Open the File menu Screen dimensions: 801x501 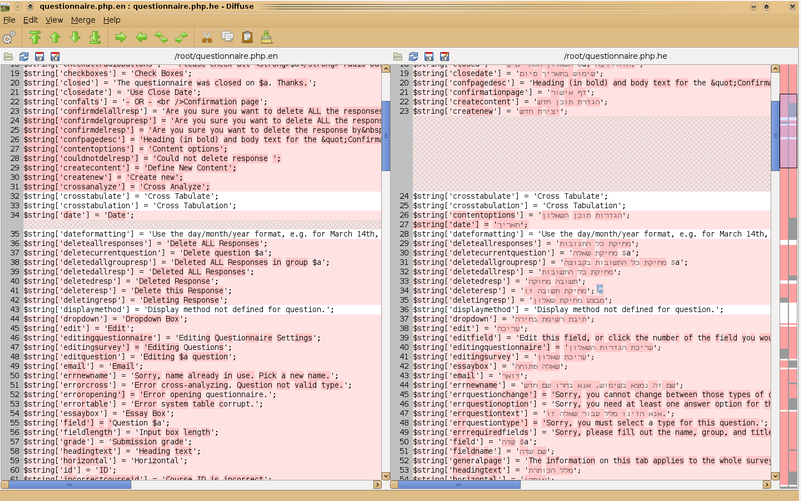point(9,19)
